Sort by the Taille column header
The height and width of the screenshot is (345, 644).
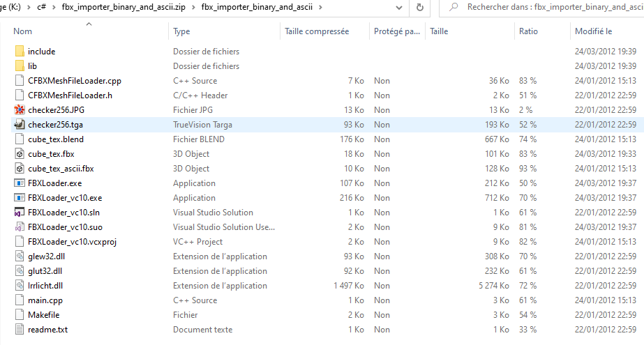pyautogui.click(x=439, y=31)
